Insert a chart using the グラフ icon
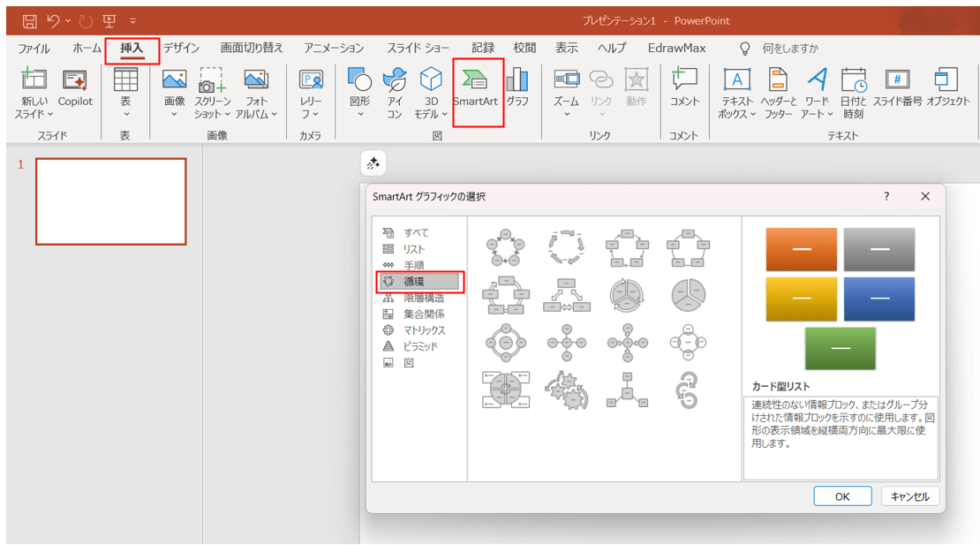 point(516,88)
